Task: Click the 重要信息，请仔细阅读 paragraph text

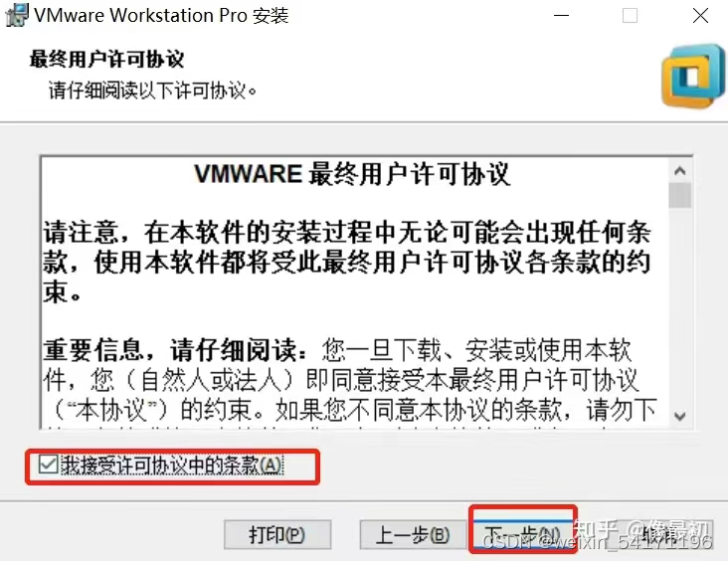Action: [349, 380]
